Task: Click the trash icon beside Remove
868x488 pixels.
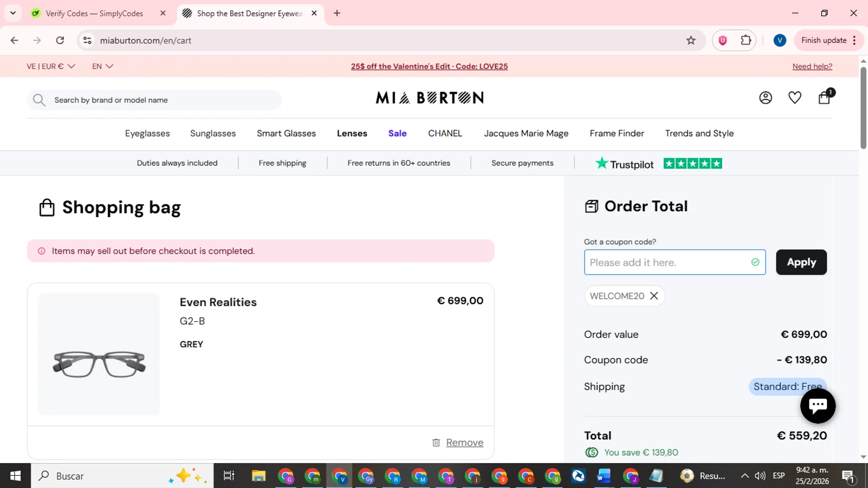Action: [436, 443]
